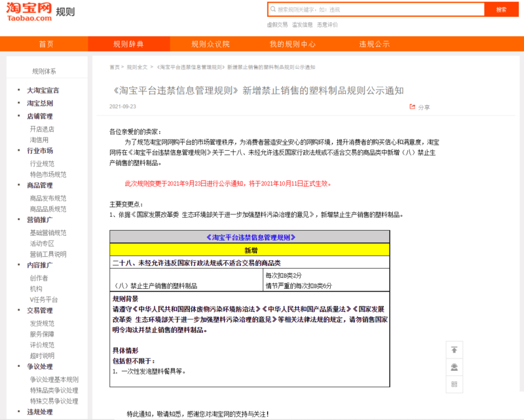The image size is (524, 420).
Task: Select the hot keyword 虚假交易
Action: coord(277,25)
